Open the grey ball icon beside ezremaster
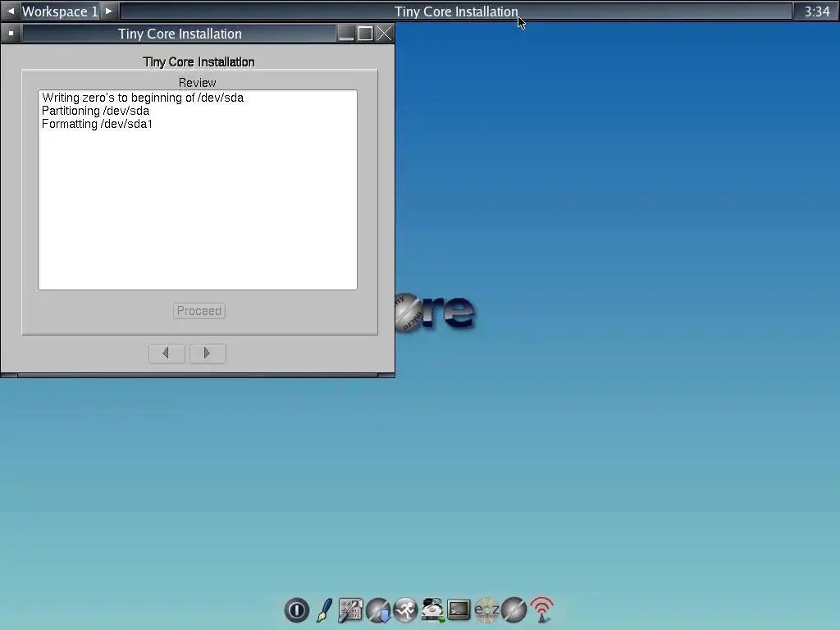This screenshot has height=630, width=840. point(514,609)
